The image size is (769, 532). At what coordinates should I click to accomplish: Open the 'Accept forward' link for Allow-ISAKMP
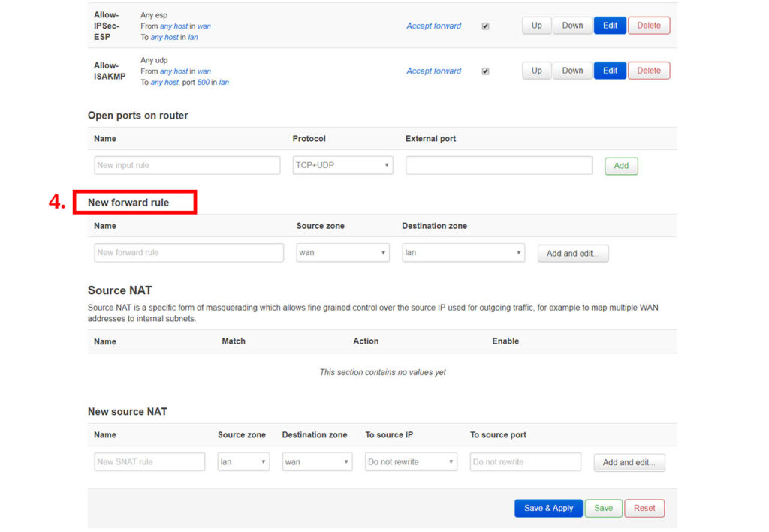(x=433, y=70)
